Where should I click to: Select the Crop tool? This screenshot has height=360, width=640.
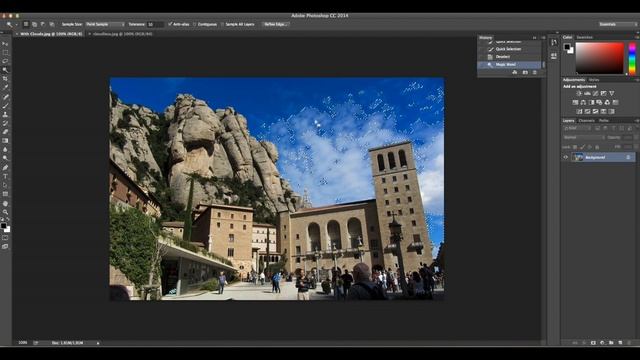point(5,79)
